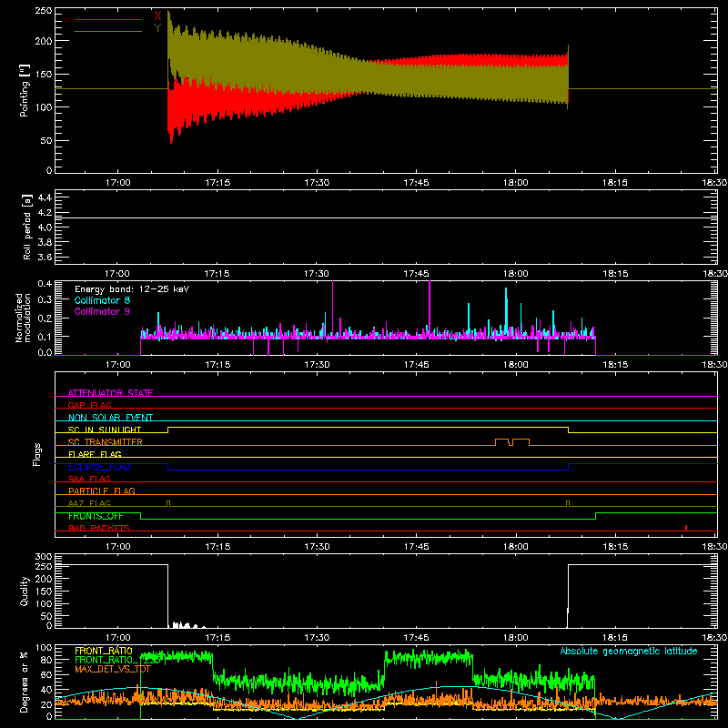Select the olive 'Y' legend label
This screenshot has height=728, width=728.
point(157,28)
